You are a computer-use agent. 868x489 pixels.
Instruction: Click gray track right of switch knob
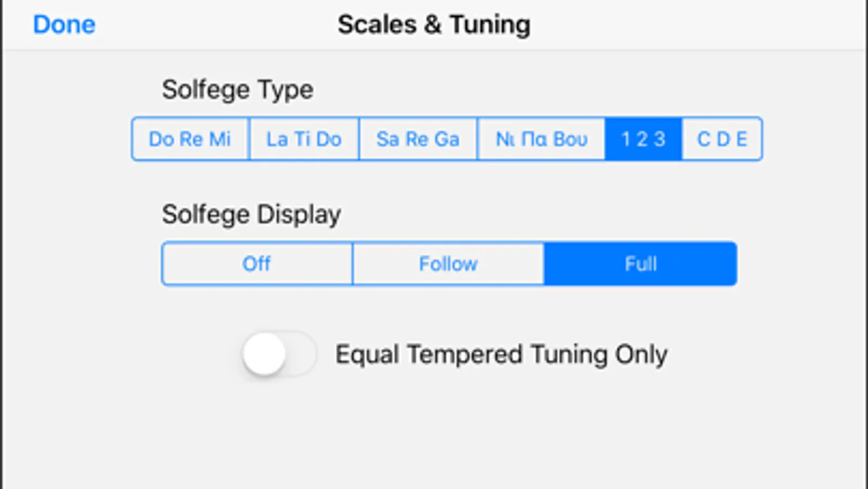301,354
